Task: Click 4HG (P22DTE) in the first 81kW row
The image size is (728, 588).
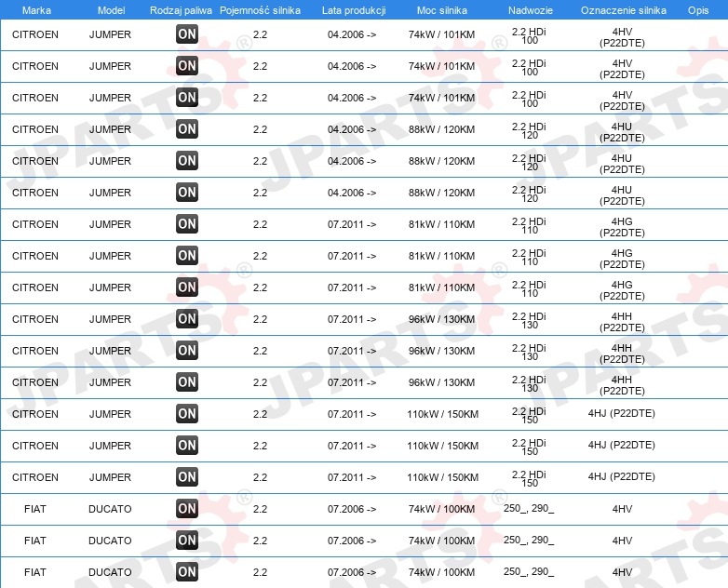Action: click(x=622, y=227)
